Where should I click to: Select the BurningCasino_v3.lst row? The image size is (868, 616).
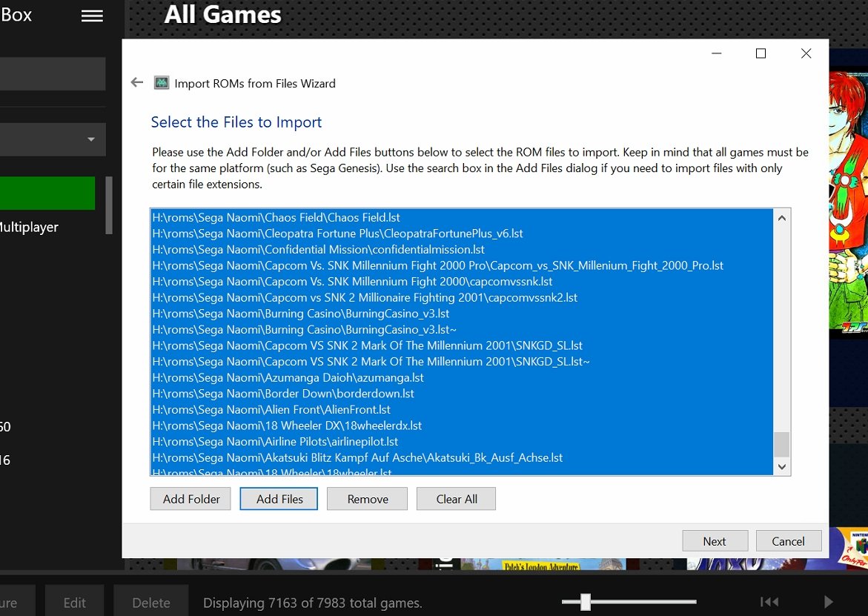click(462, 314)
